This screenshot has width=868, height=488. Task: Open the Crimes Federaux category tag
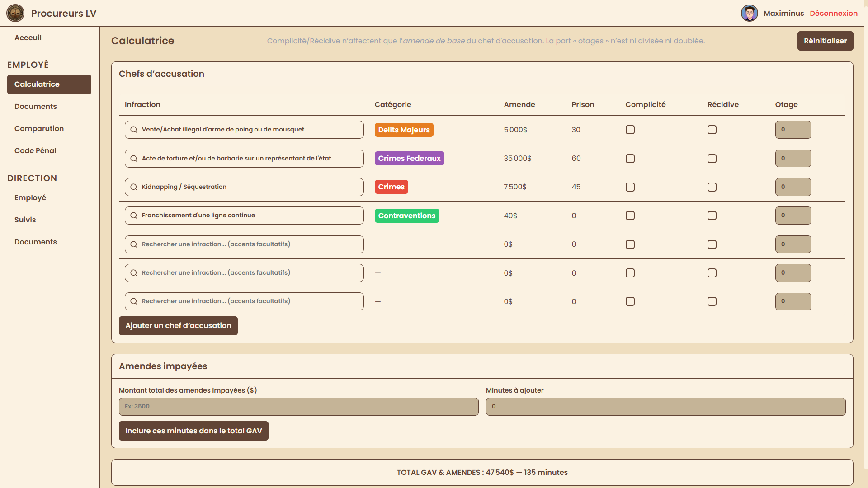[x=409, y=158]
